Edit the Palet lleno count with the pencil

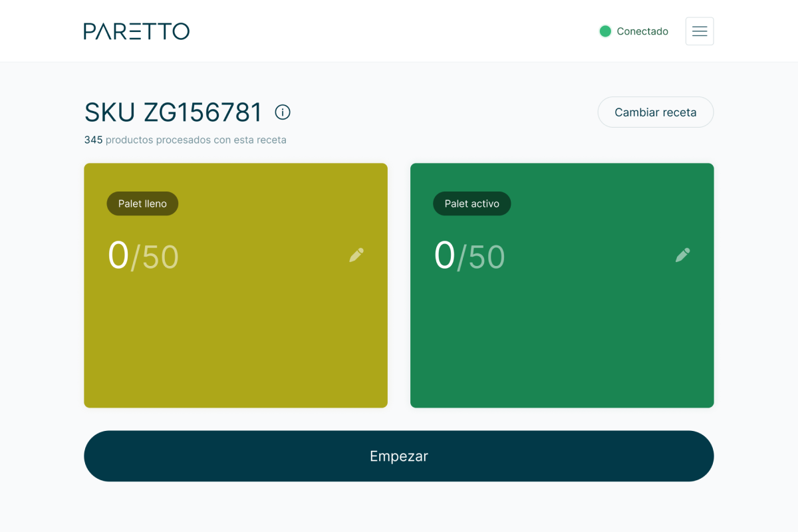click(356, 255)
